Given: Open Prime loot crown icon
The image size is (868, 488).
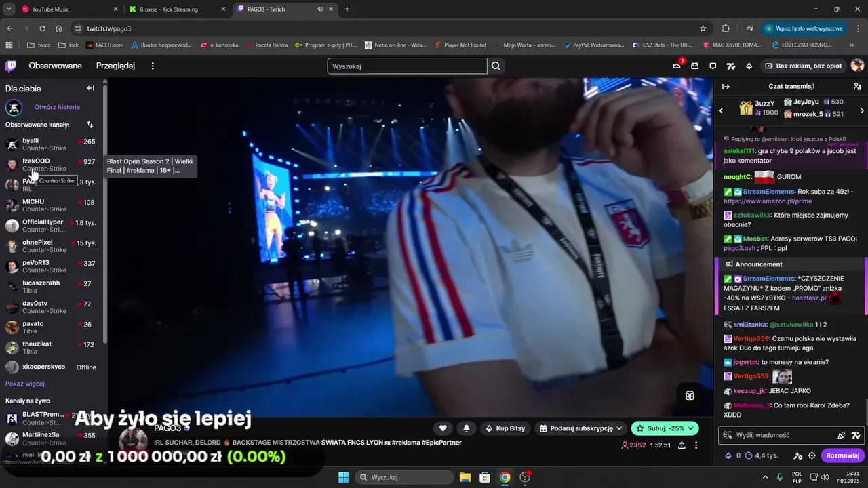Looking at the screenshot, I should pos(677,66).
